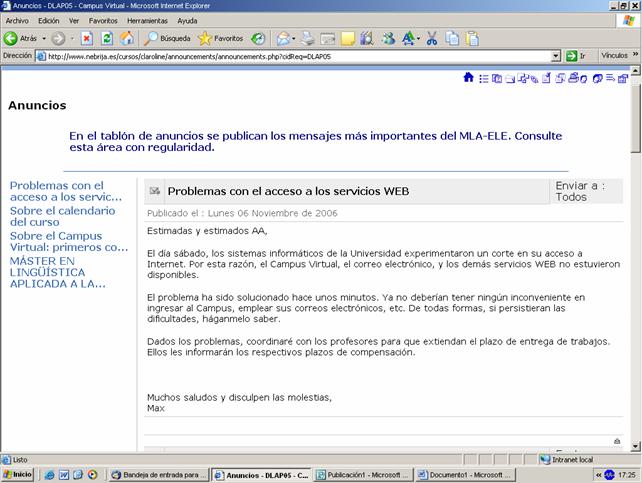Click the page scrollbar up arrow

[x=635, y=71]
